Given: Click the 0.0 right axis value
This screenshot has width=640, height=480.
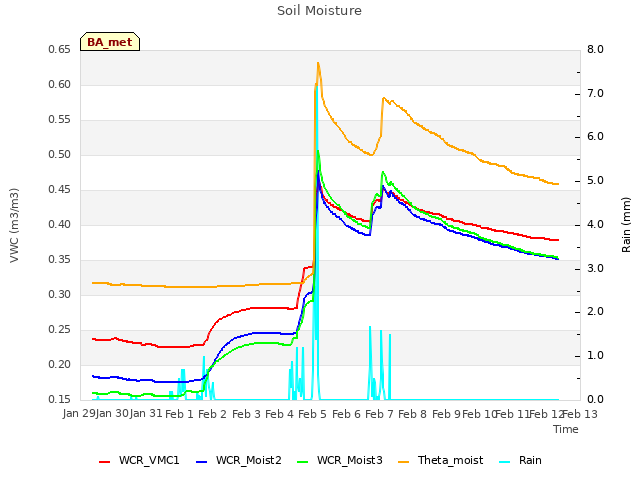Looking at the screenshot, I should click(595, 399).
